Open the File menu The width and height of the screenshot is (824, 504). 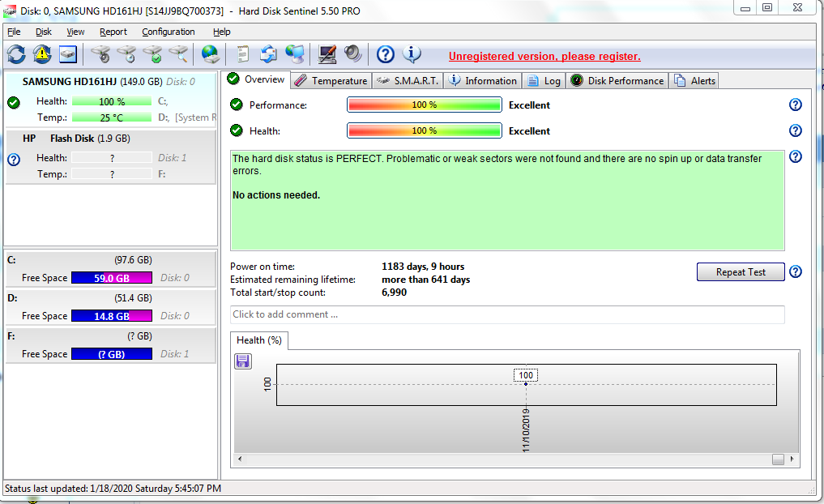[14, 32]
